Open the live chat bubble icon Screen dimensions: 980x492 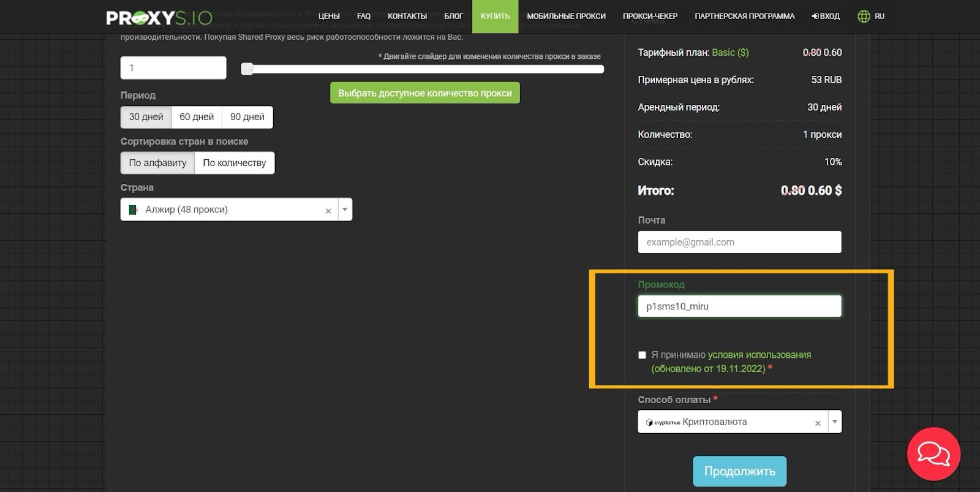[933, 454]
